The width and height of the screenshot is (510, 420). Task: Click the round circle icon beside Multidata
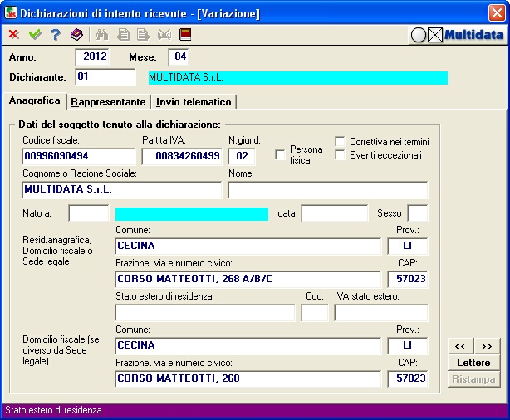click(x=419, y=35)
